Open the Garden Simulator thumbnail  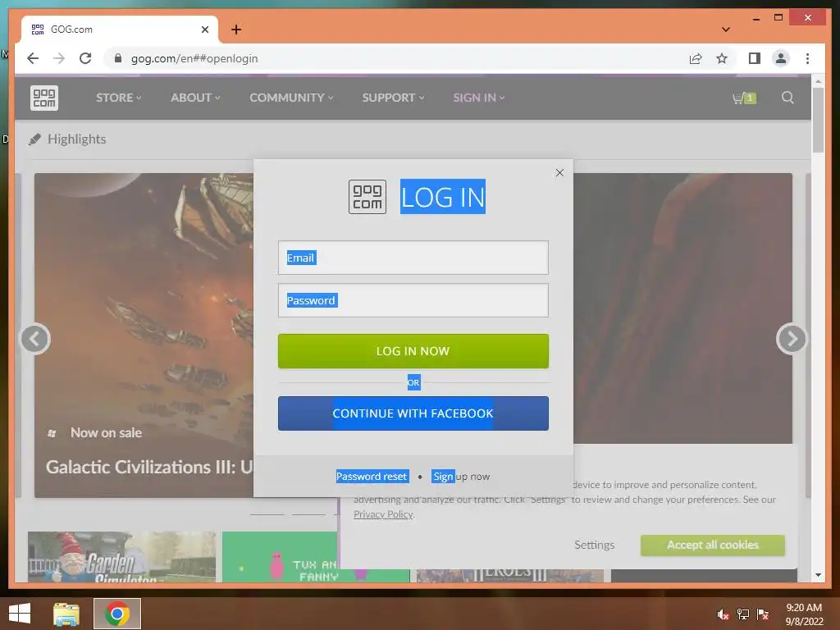[121, 557]
